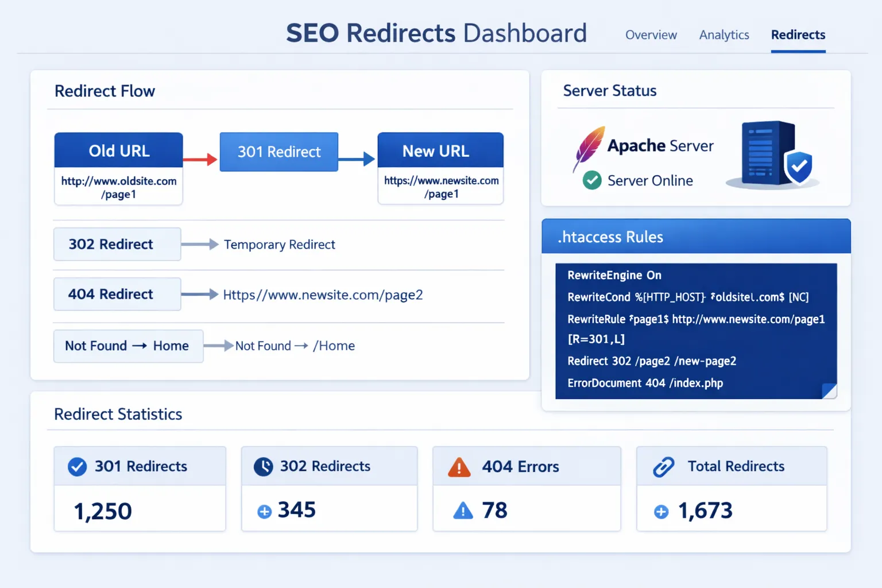Click the chain link icon on Total Redirects
Image resolution: width=882 pixels, height=588 pixels.
664,466
